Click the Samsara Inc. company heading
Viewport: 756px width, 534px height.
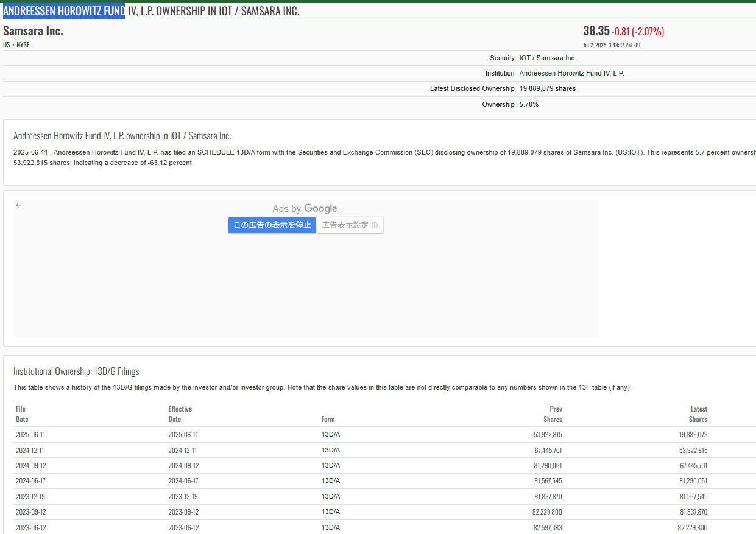click(x=33, y=31)
